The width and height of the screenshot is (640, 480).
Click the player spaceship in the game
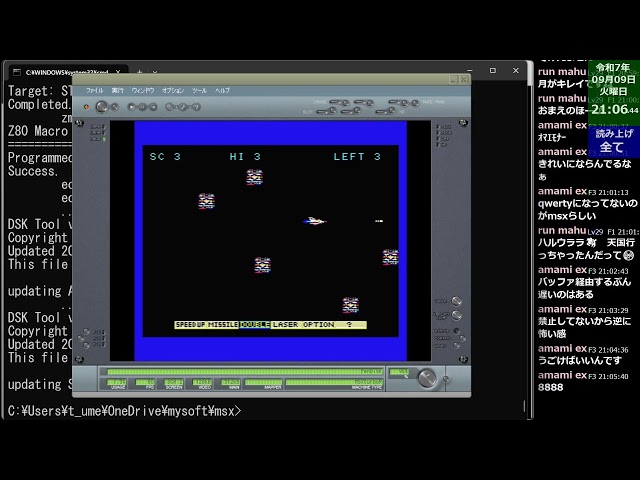[x=314, y=221]
